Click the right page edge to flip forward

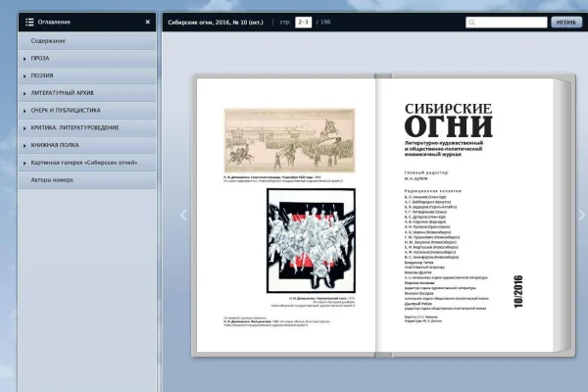562,215
